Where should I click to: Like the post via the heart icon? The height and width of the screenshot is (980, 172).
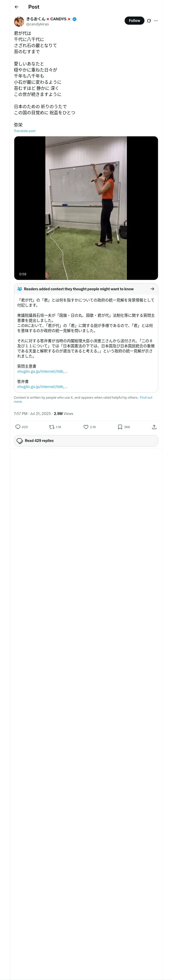pyautogui.click(x=86, y=427)
